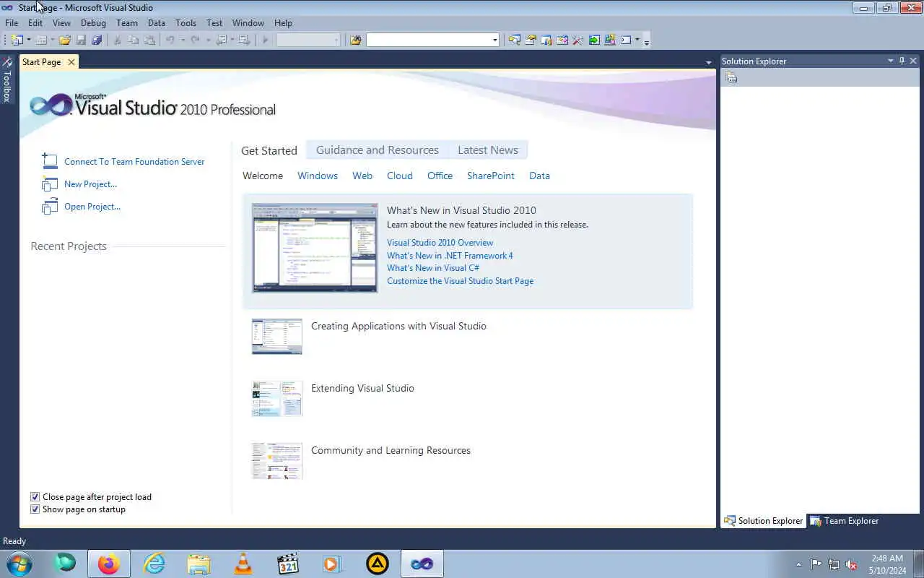Click the Save toolbar icon
Screen dimensions: 924x578
[x=81, y=40]
